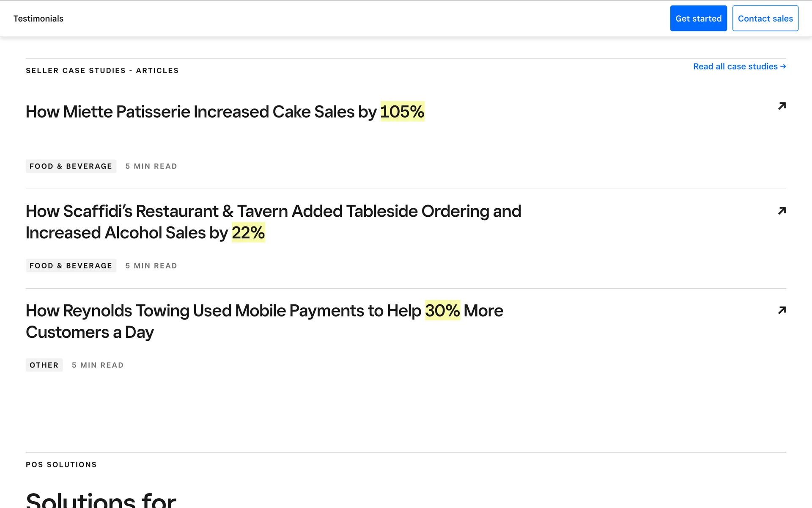812x508 pixels.
Task: Click the arrow icon beside Reynolds Towing article
Action: (x=782, y=310)
